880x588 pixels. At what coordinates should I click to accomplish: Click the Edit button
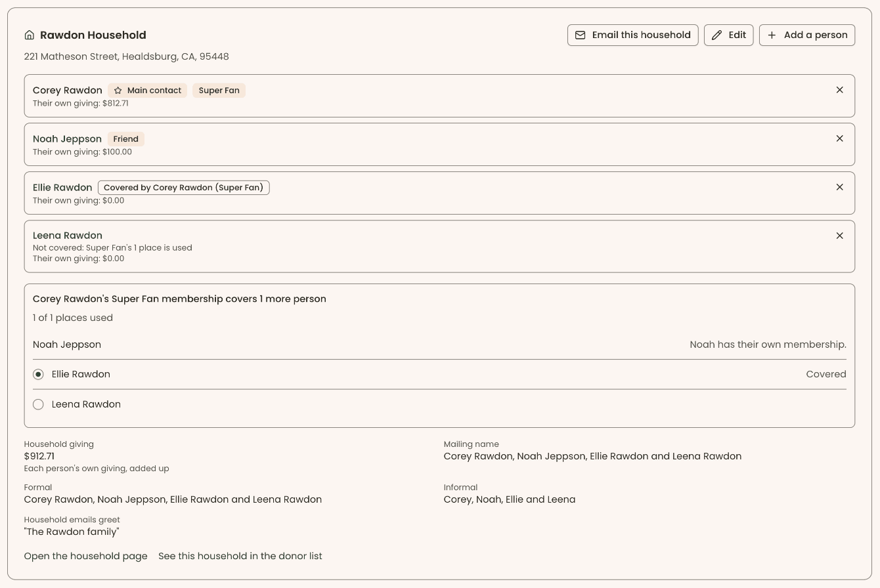click(x=728, y=35)
